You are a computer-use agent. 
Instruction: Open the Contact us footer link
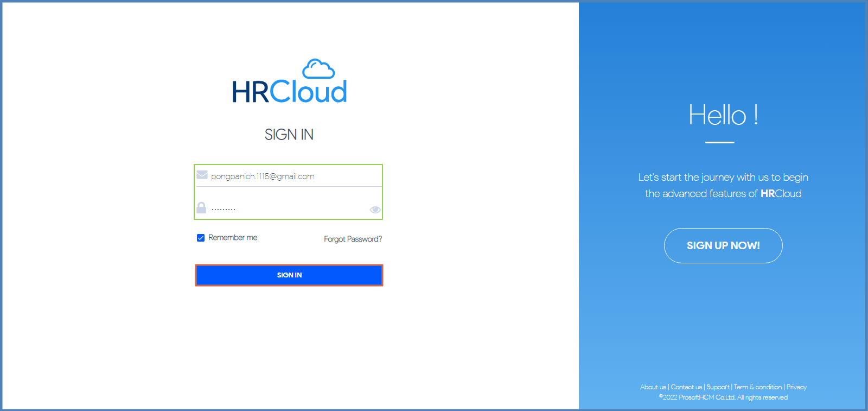(x=686, y=387)
